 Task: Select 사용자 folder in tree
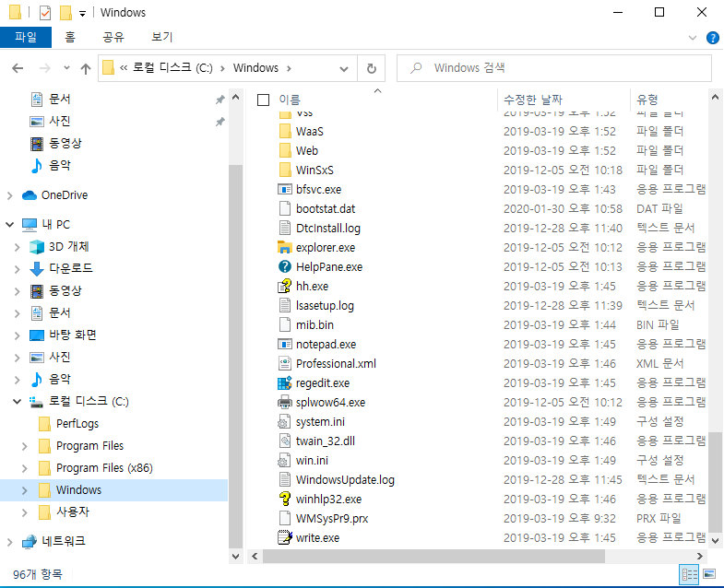coord(73,512)
